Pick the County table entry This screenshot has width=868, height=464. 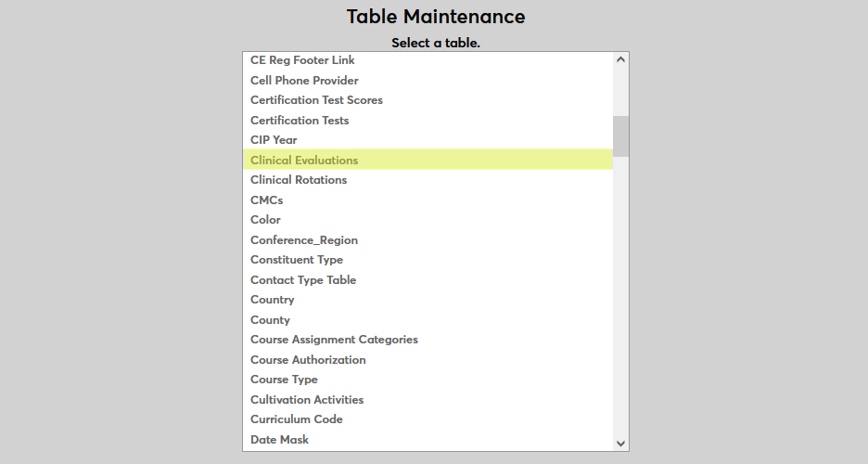point(270,320)
